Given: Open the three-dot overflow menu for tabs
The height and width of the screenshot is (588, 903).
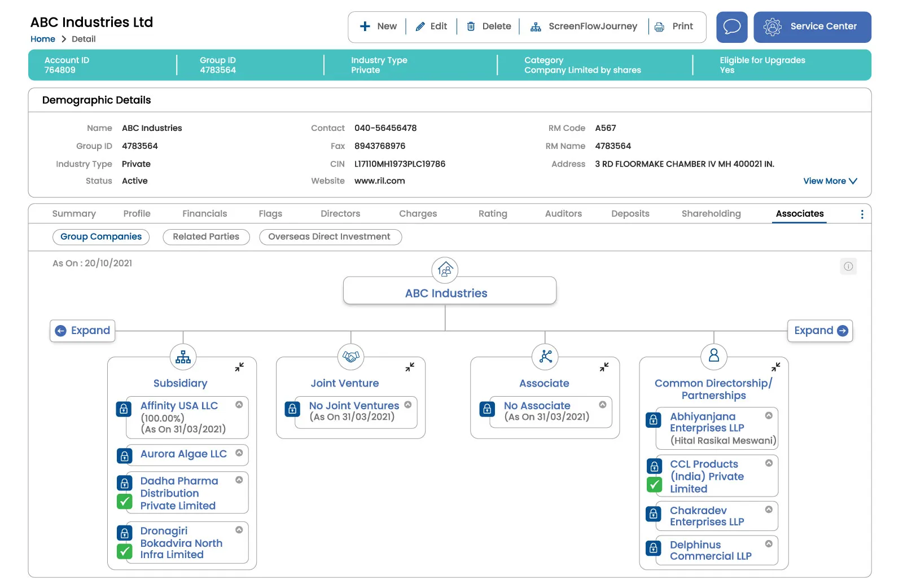Looking at the screenshot, I should 861,214.
